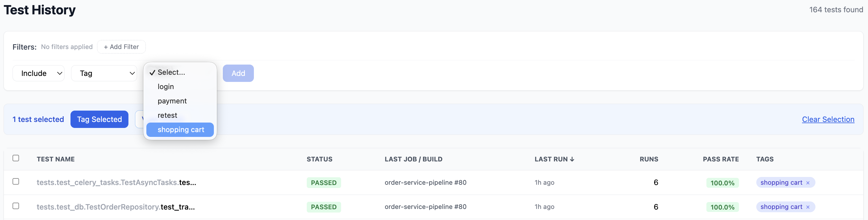Select retest from the tag list
Viewport: 868px width, 220px height.
[x=180, y=115]
